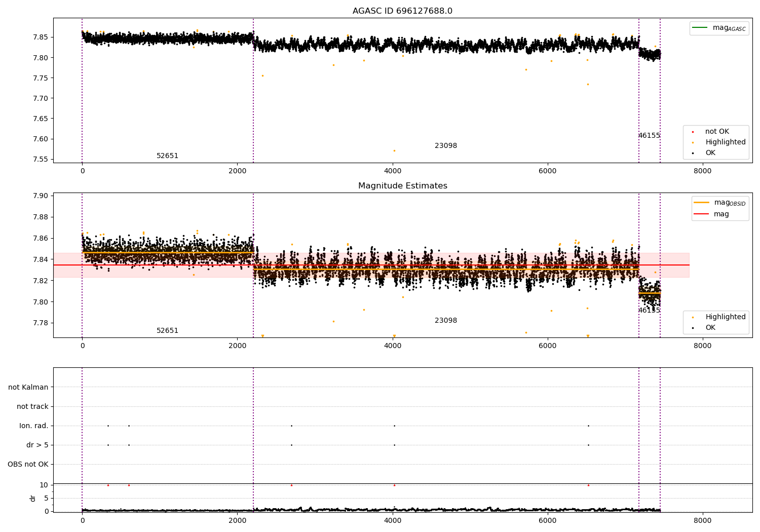The height and width of the screenshot is (532, 760).
Task: Click 'OK' entry in top panel legend
Action: click(x=710, y=153)
